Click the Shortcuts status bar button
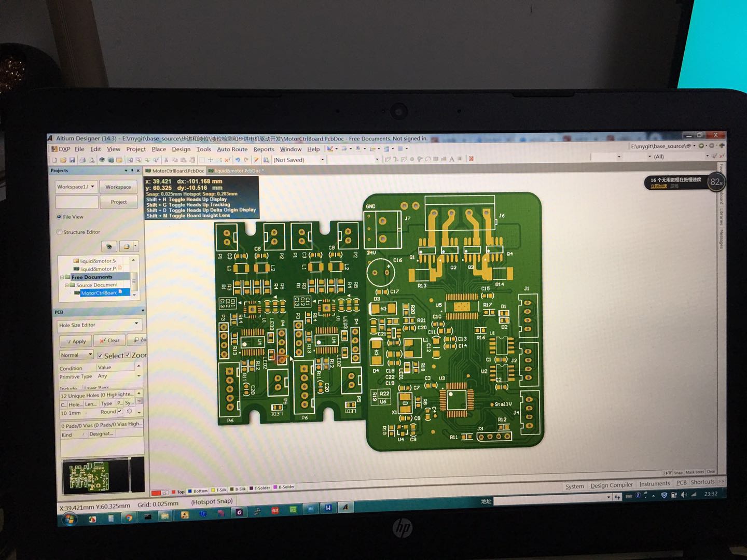747x560 pixels. click(702, 482)
